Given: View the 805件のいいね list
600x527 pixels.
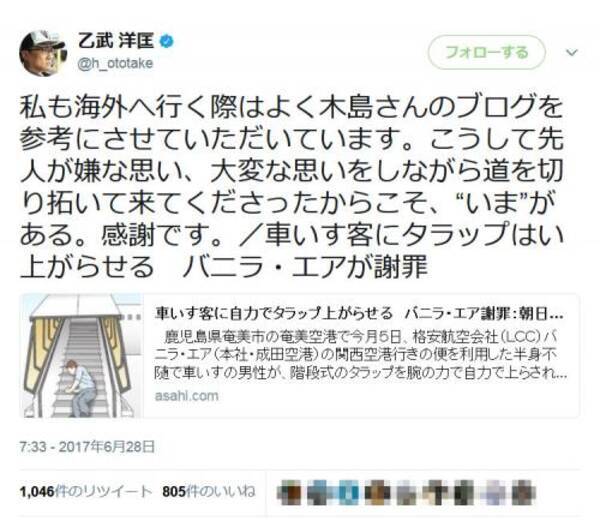Looking at the screenshot, I should pyautogui.click(x=209, y=491).
